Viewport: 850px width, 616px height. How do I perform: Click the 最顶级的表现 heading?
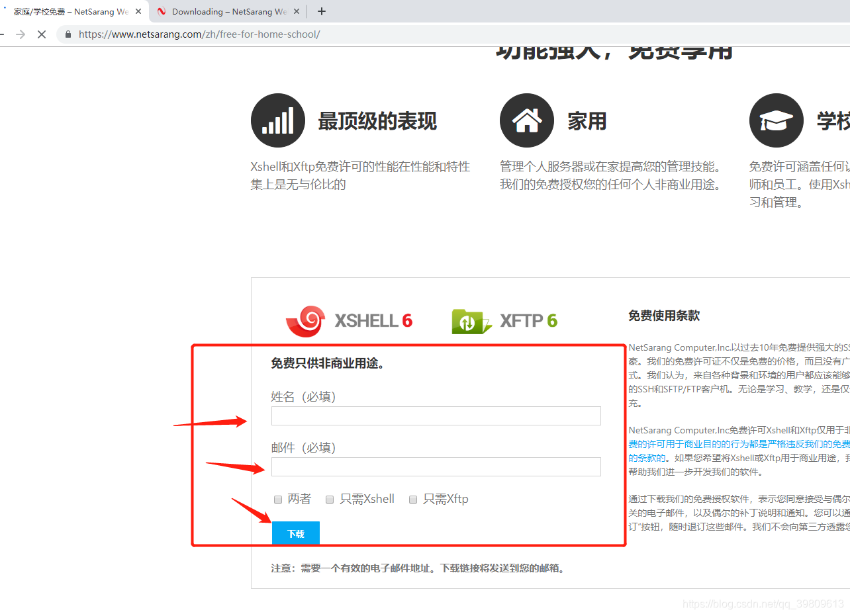pyautogui.click(x=377, y=121)
